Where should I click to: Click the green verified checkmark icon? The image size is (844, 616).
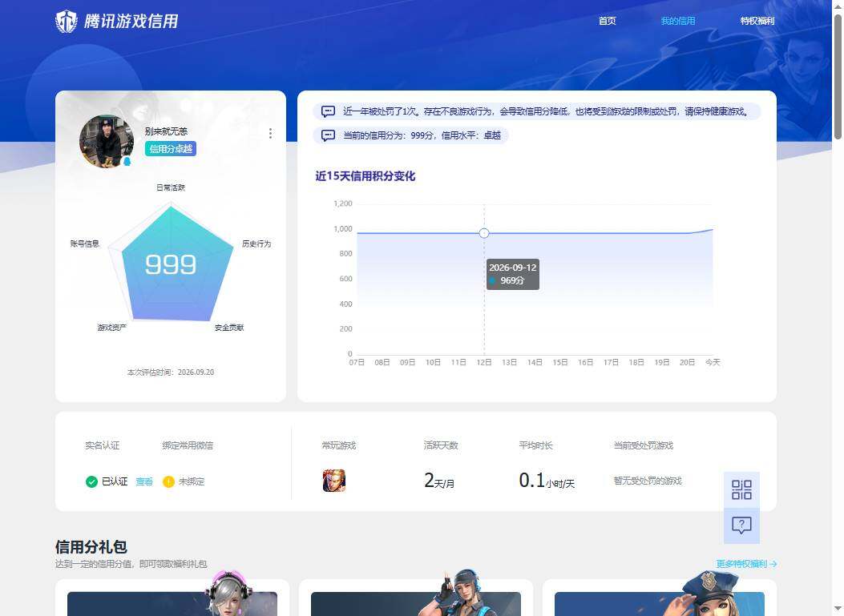point(91,481)
